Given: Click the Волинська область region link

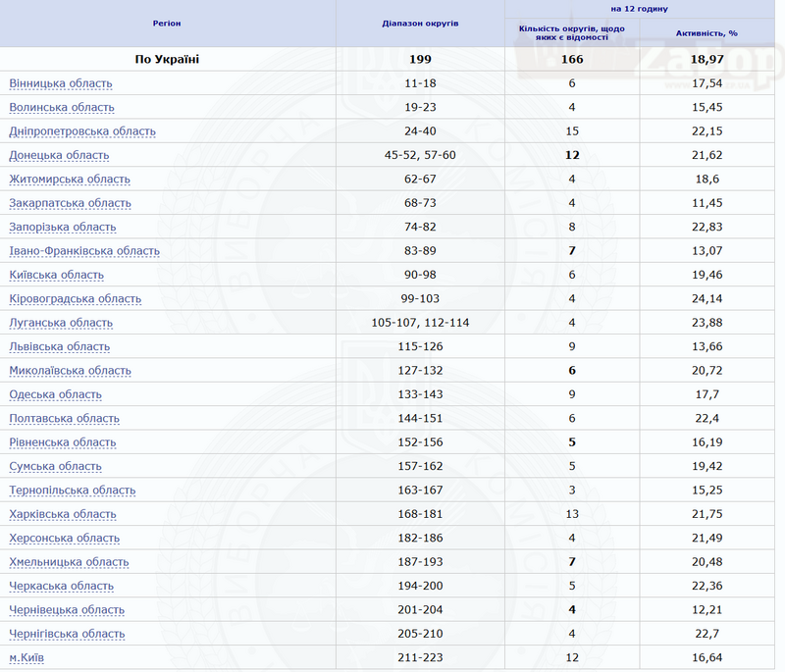Looking at the screenshot, I should [x=62, y=107].
